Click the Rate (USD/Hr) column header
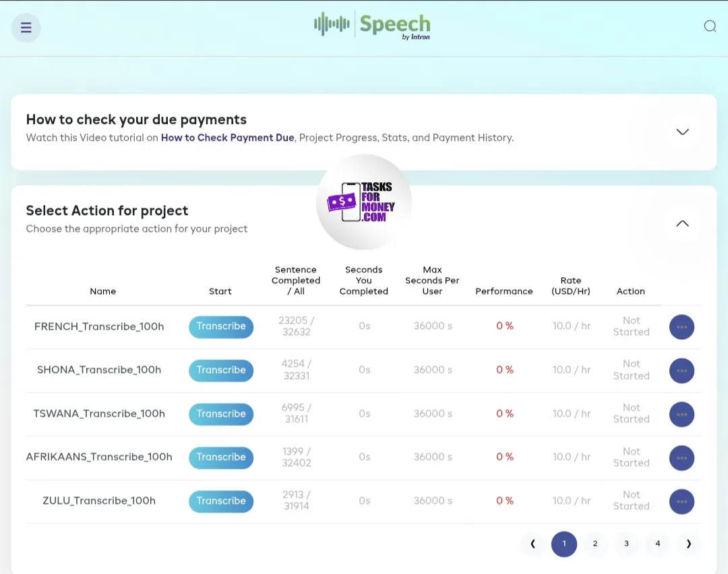The width and height of the screenshot is (728, 574). click(x=571, y=285)
